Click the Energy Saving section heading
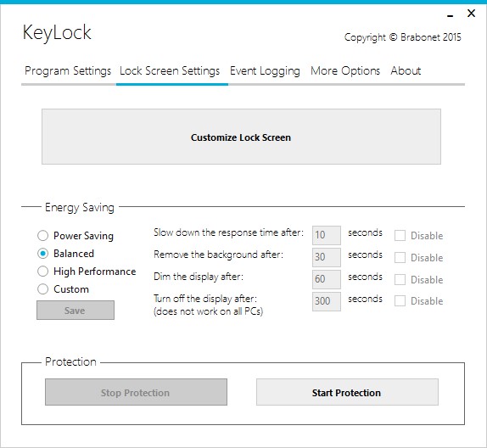The height and width of the screenshot is (448, 487). point(80,208)
